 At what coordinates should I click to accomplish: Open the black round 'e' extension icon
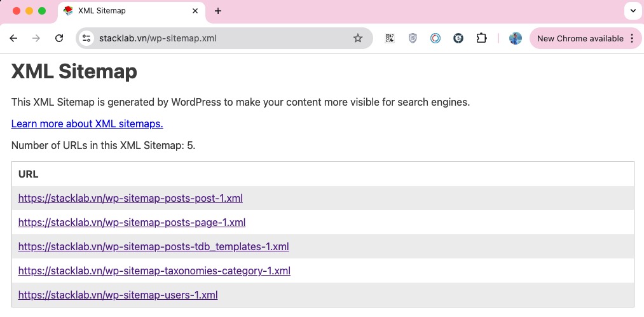point(458,38)
